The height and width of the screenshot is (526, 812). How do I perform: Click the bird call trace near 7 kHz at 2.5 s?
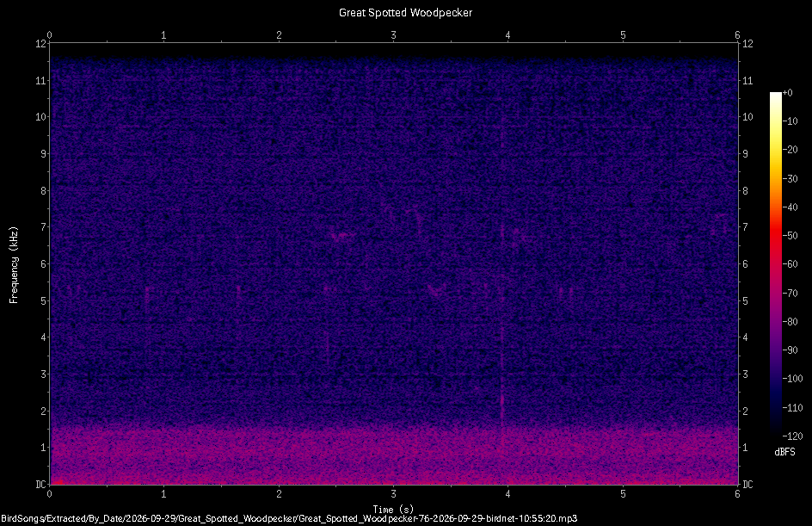click(342, 236)
